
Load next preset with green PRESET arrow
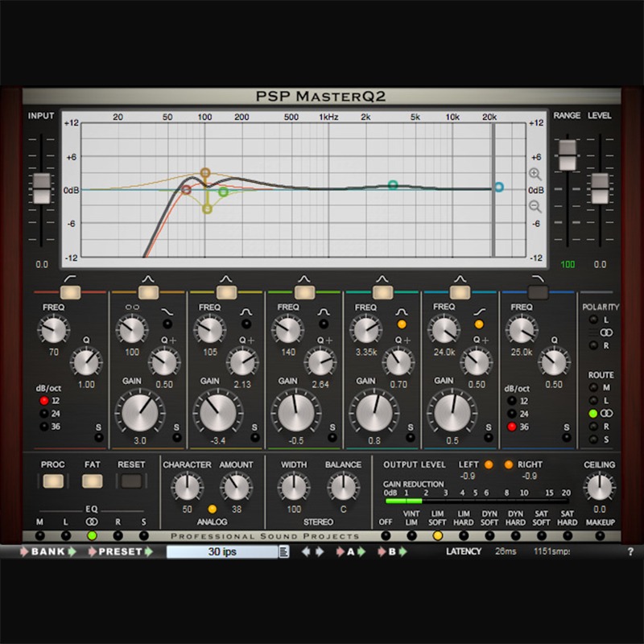(149, 551)
